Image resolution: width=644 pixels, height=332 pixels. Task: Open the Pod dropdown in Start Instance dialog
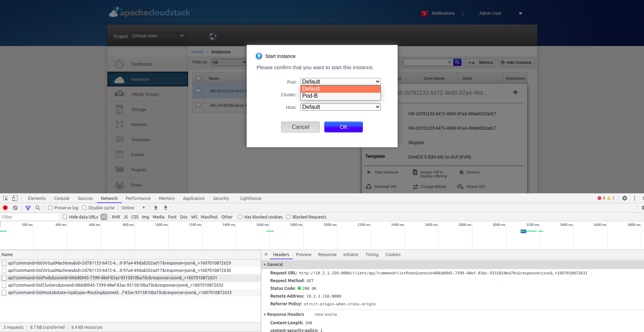[x=340, y=82]
